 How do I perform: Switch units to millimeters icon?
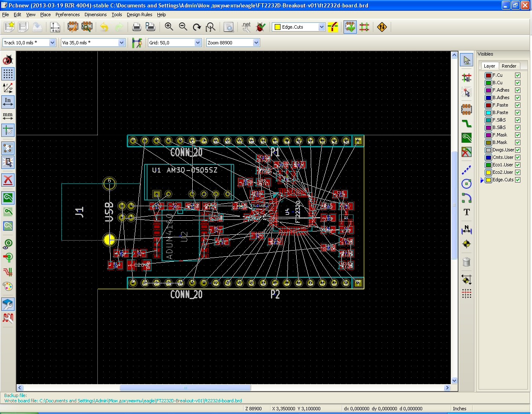pos(8,116)
